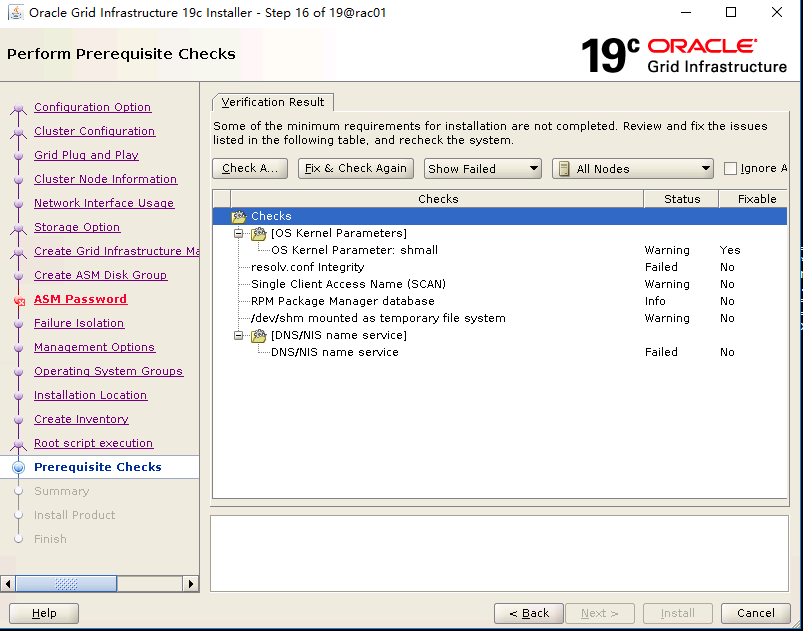Open the Failure Isolation step link
Viewport: 803px width, 631px height.
pyautogui.click(x=79, y=323)
